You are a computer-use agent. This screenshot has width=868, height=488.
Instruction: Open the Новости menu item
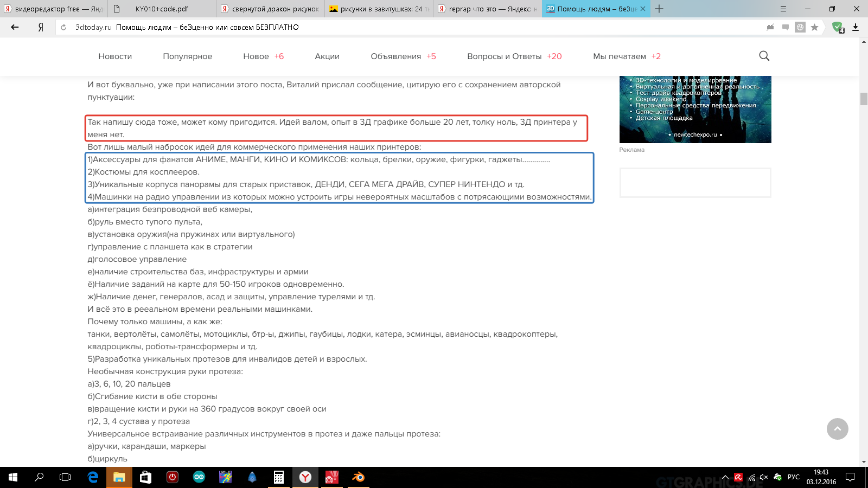pos(115,56)
